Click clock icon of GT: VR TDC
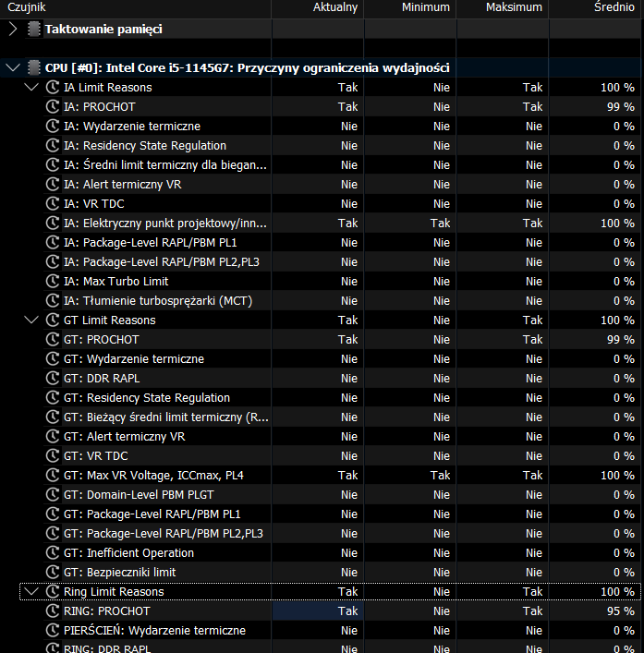The image size is (644, 653). point(53,455)
